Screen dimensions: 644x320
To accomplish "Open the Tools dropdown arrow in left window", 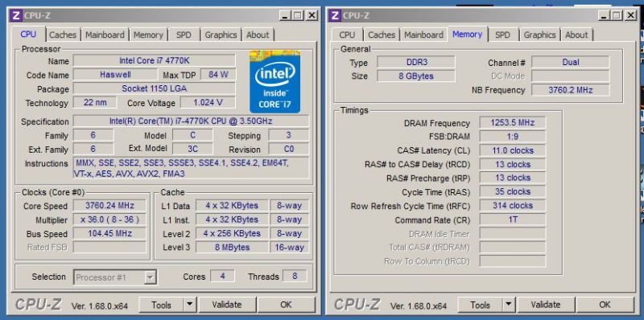I will click(x=189, y=305).
